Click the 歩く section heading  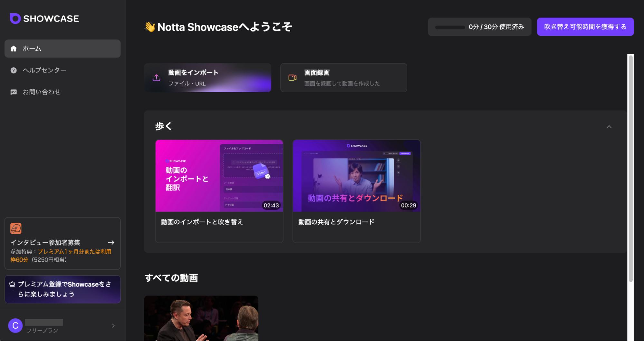point(164,126)
